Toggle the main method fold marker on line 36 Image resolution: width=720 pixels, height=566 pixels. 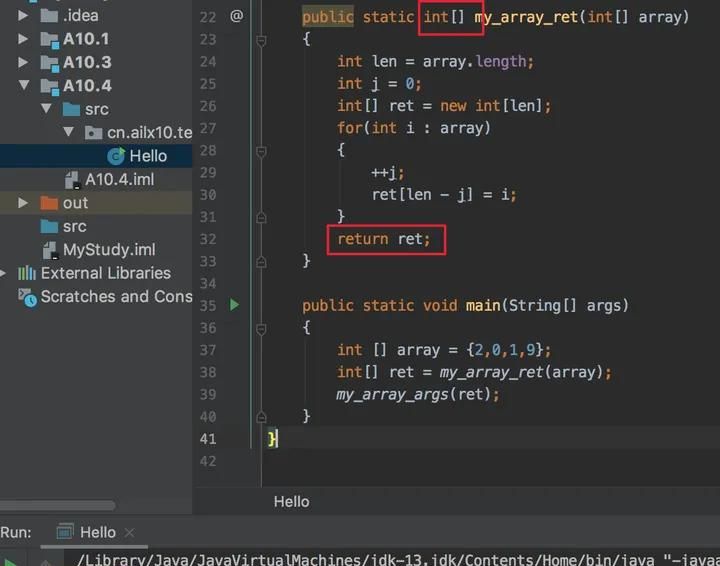click(x=261, y=328)
